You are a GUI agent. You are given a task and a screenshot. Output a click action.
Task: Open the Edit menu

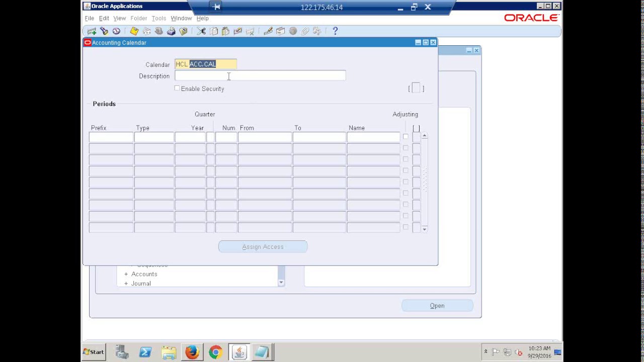pos(104,18)
